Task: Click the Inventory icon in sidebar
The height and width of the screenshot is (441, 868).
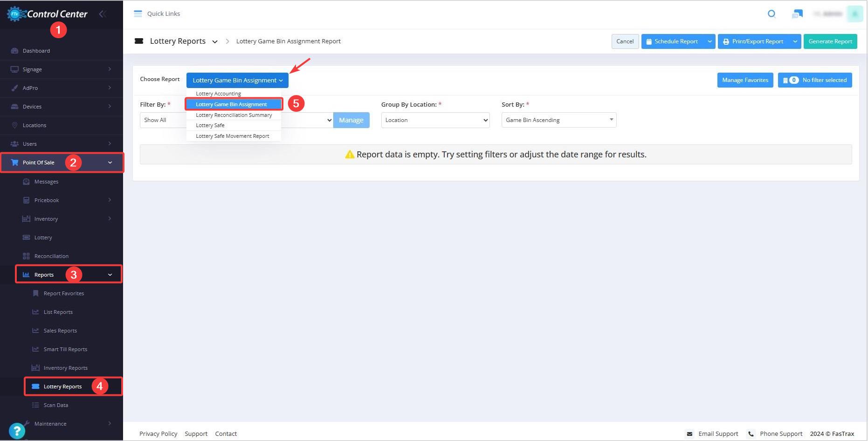Action: click(x=26, y=219)
